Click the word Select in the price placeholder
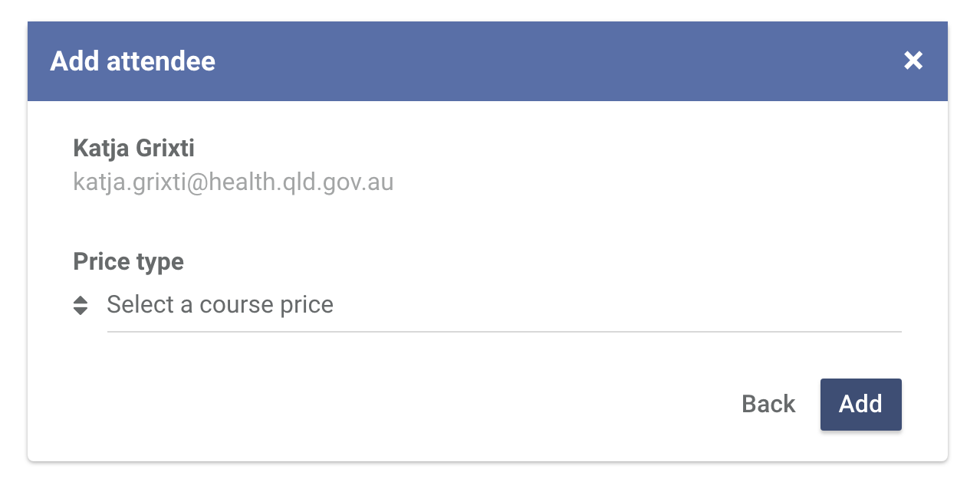 (x=140, y=305)
